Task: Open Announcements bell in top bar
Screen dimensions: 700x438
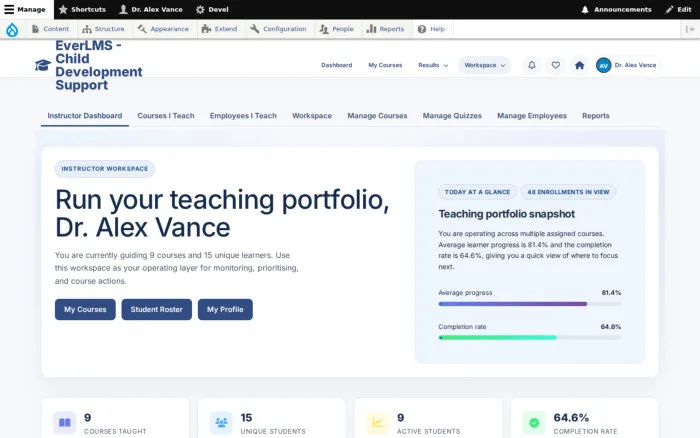Action: [616, 9]
